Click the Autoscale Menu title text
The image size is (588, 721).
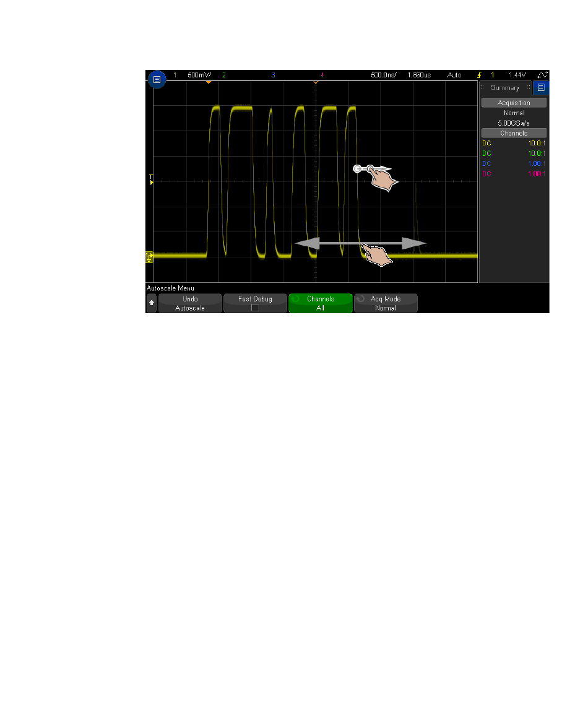coord(171,288)
